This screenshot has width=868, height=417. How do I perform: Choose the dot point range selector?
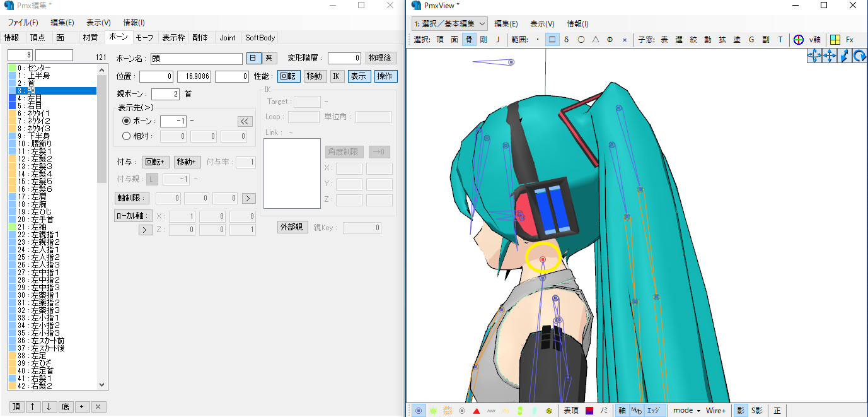[x=537, y=39]
